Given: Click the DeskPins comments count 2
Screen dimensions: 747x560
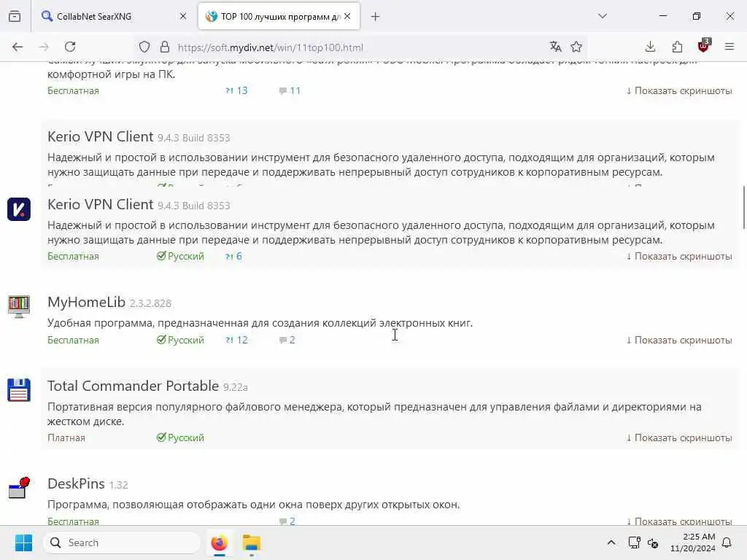Looking at the screenshot, I should pos(287,521).
